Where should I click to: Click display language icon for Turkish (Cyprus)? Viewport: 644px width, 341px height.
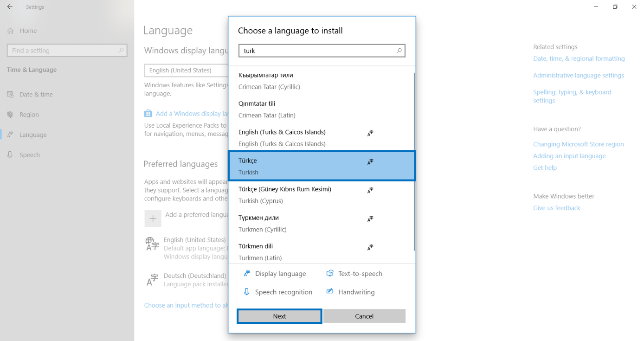pyautogui.click(x=370, y=190)
